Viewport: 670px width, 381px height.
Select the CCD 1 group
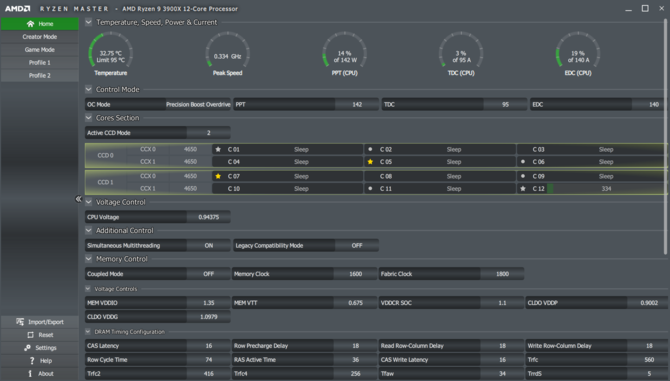[106, 182]
